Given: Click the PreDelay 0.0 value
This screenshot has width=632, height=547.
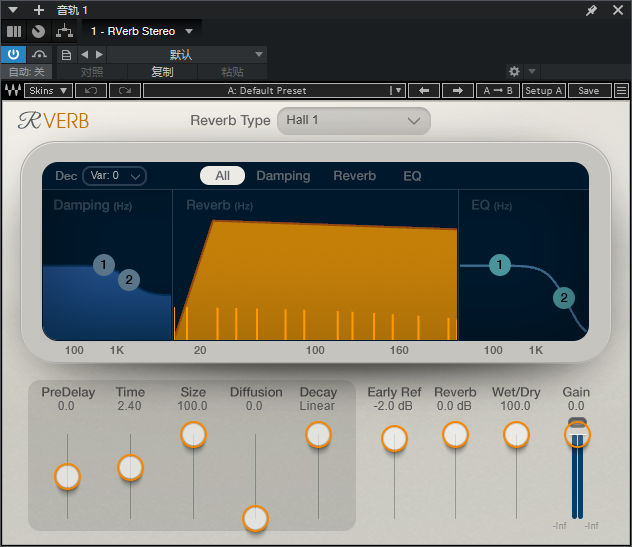Looking at the screenshot, I should point(66,406).
